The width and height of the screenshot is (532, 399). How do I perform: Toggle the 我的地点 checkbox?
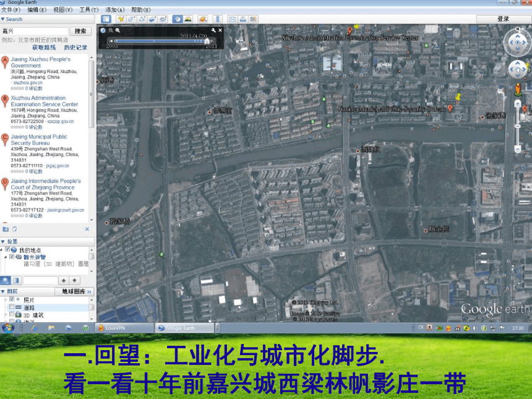(7, 249)
